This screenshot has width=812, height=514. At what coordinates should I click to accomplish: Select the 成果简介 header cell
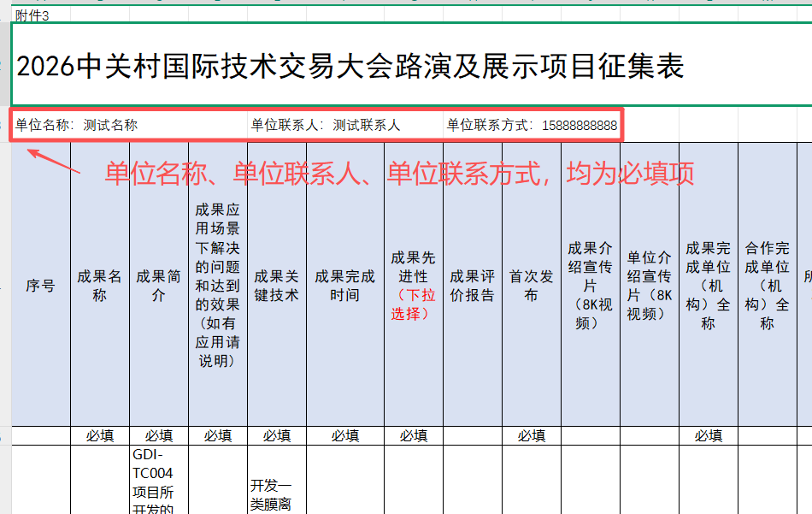[x=159, y=286]
